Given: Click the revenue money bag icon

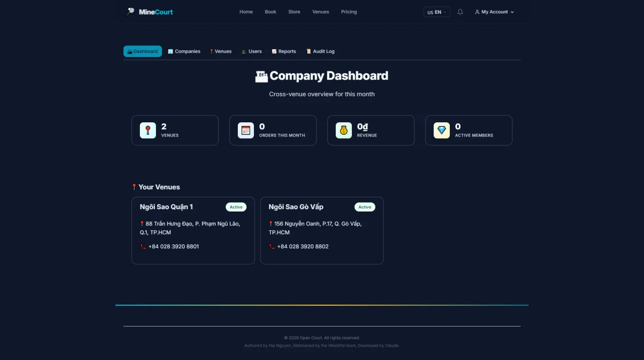Looking at the screenshot, I should 344,131.
